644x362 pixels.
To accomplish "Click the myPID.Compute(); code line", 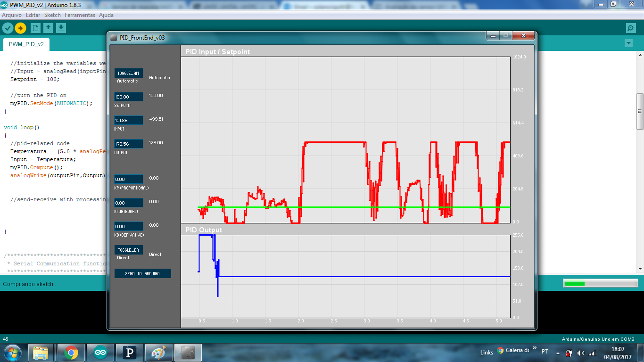I will pyautogui.click(x=36, y=167).
